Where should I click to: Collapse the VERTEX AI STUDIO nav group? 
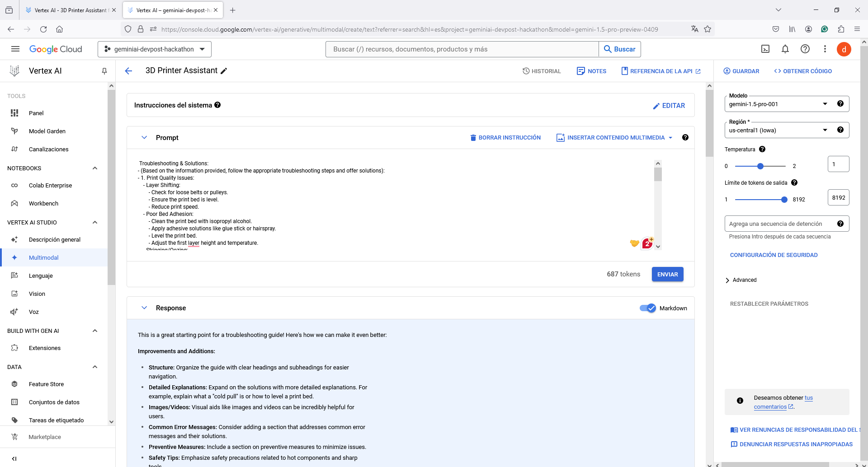[x=95, y=222]
